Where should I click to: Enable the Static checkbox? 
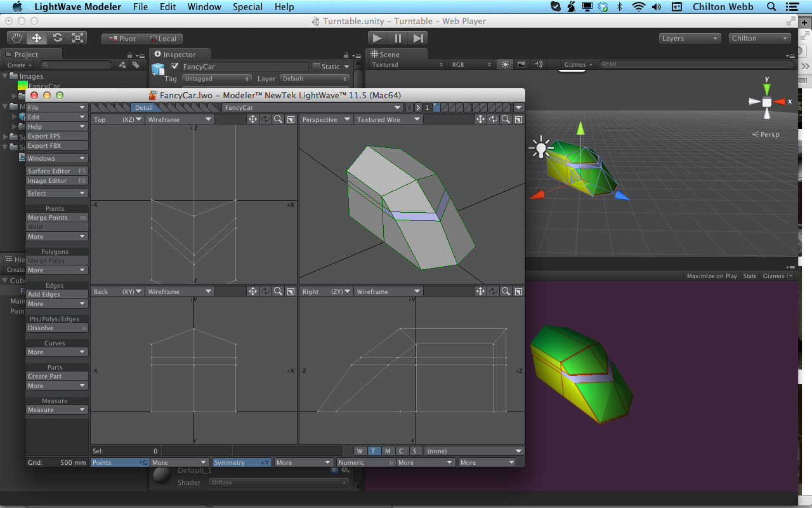tap(317, 67)
